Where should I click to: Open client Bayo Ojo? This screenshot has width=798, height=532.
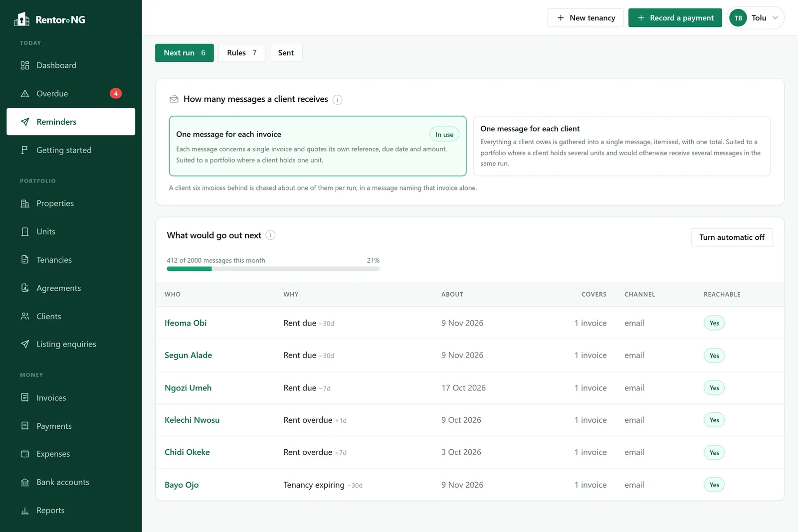click(x=182, y=485)
